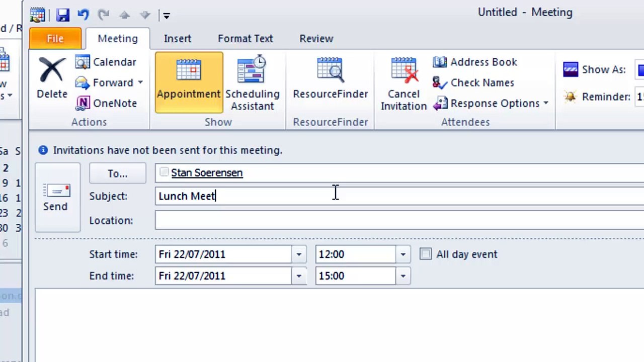Send meeting notes to OneNote
Image resolution: width=644 pixels, height=362 pixels.
pyautogui.click(x=106, y=104)
